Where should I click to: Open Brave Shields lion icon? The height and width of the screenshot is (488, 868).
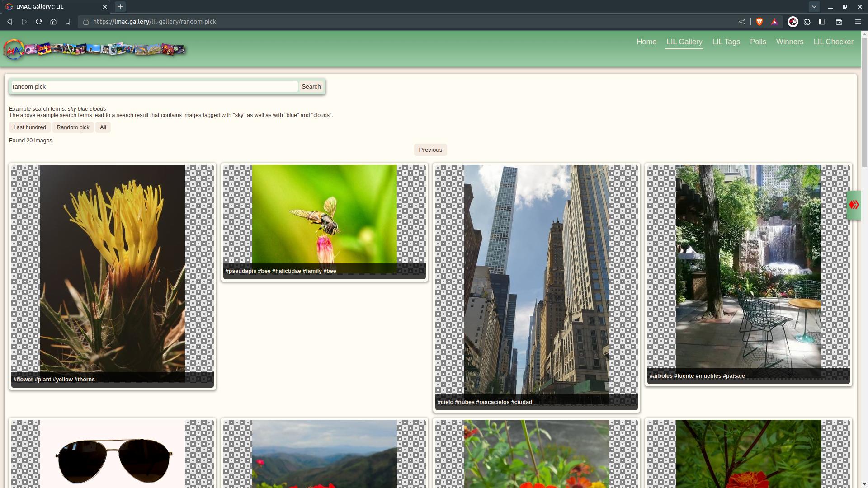click(759, 22)
